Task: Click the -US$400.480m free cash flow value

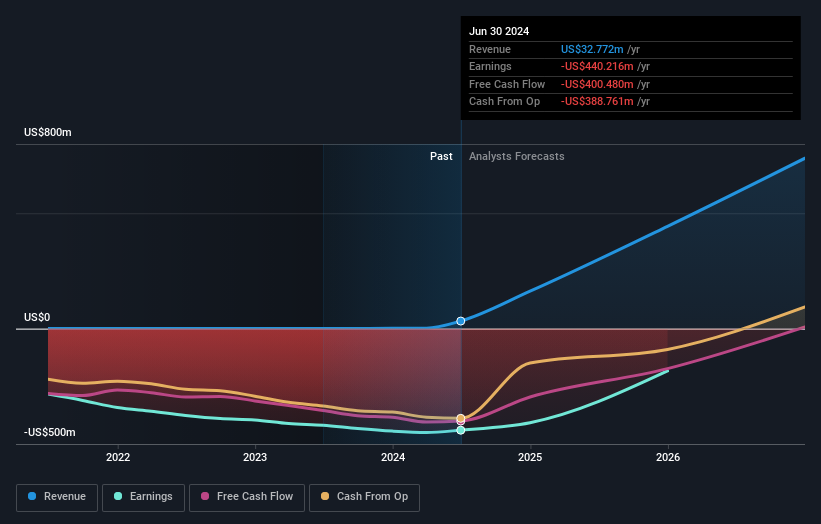Action: click(x=597, y=84)
